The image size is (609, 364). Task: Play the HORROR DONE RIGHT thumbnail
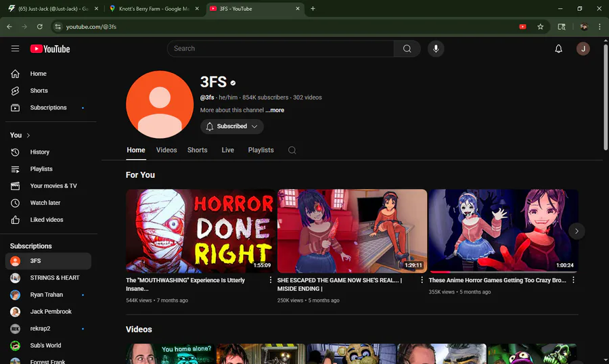200,231
